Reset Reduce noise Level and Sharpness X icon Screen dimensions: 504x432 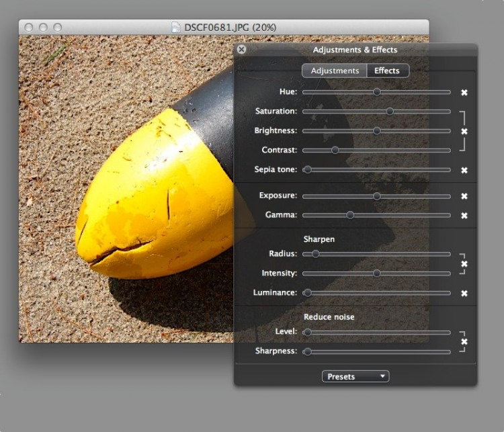pos(464,342)
